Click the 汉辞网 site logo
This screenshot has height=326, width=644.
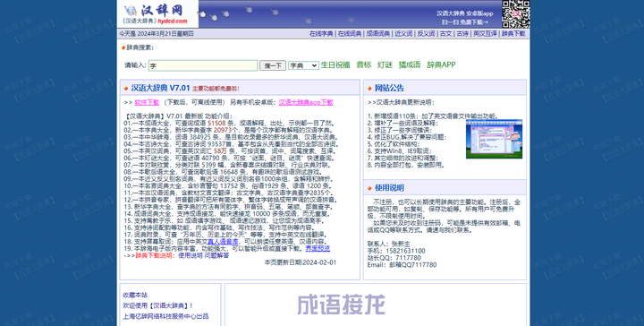pos(157,13)
